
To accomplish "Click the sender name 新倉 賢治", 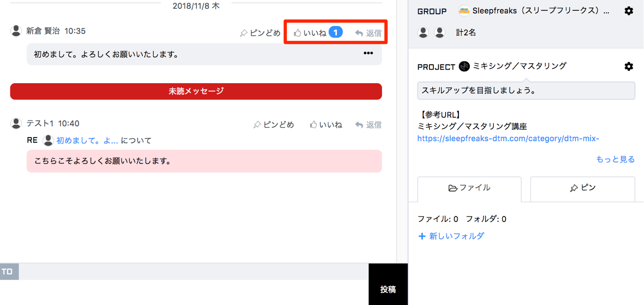I will [x=43, y=31].
